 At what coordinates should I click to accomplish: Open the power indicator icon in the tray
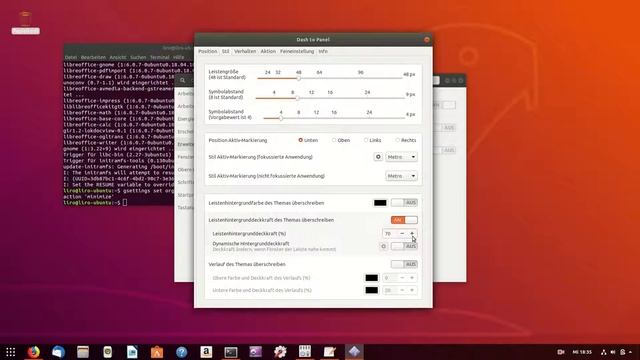623,352
